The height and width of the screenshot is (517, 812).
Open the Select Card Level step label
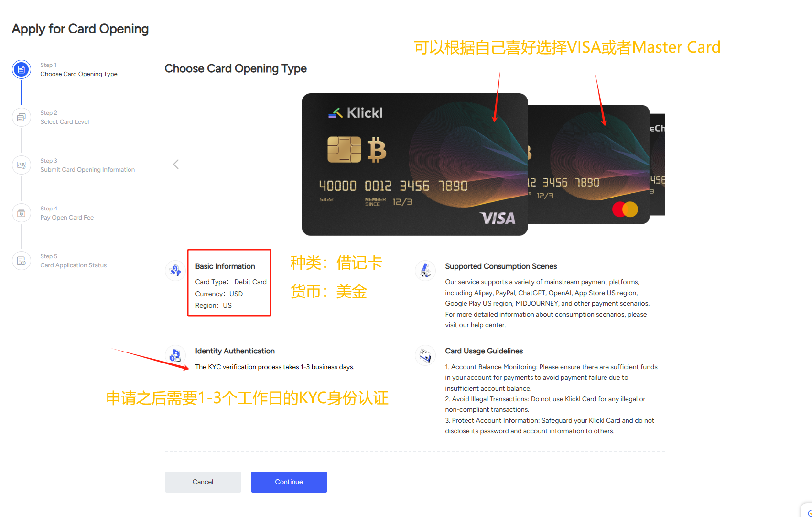[65, 122]
